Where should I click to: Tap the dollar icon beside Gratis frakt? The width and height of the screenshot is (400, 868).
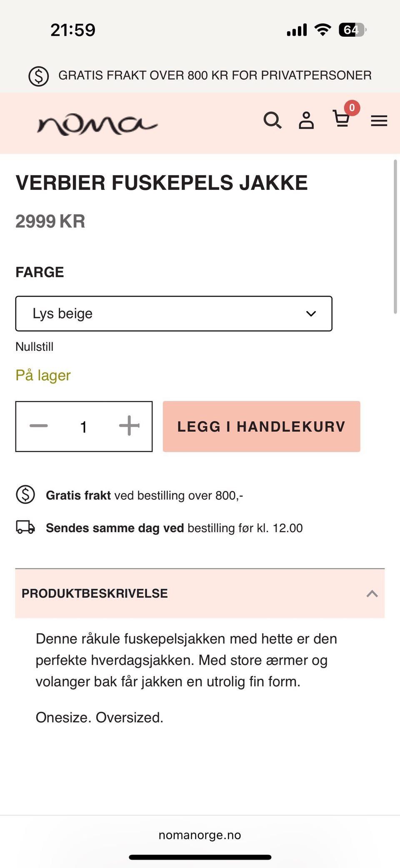[x=25, y=495]
